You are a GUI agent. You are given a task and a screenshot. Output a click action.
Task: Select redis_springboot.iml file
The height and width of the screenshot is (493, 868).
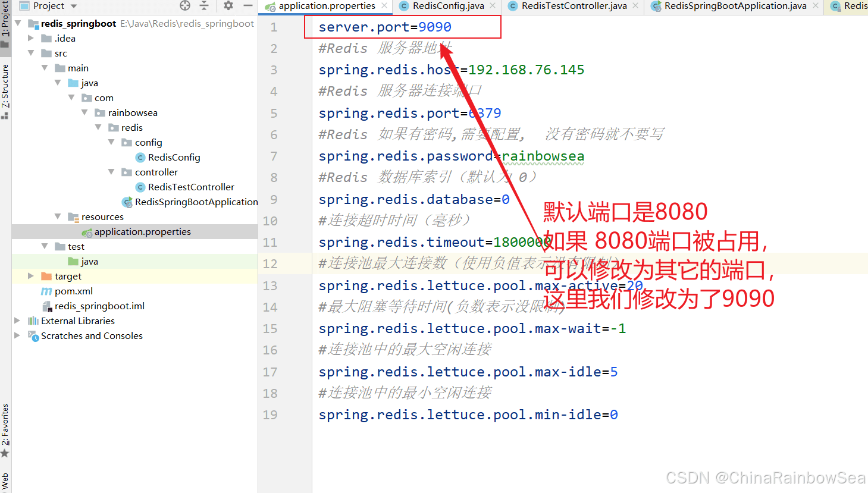(x=99, y=306)
